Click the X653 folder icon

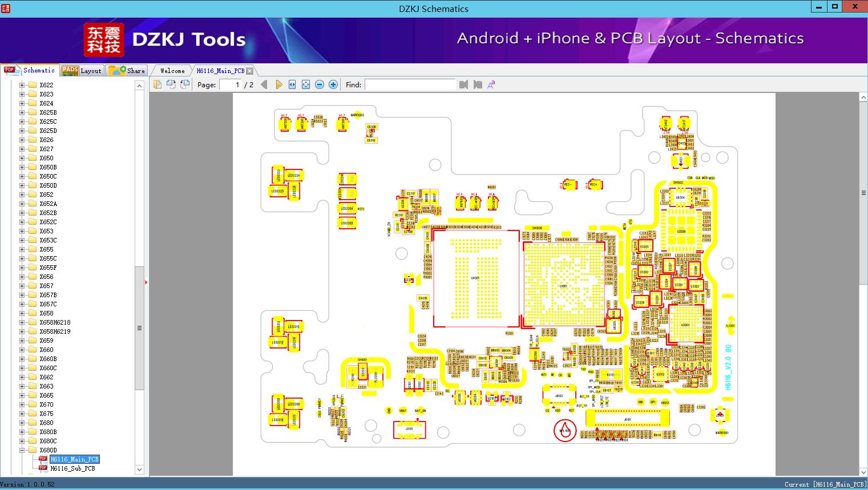coord(33,231)
